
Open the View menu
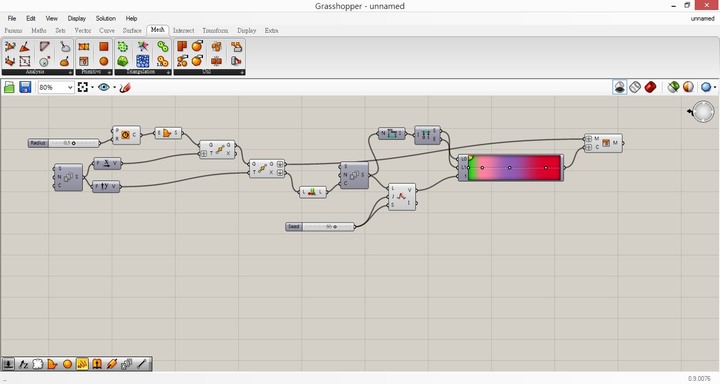[x=51, y=18]
